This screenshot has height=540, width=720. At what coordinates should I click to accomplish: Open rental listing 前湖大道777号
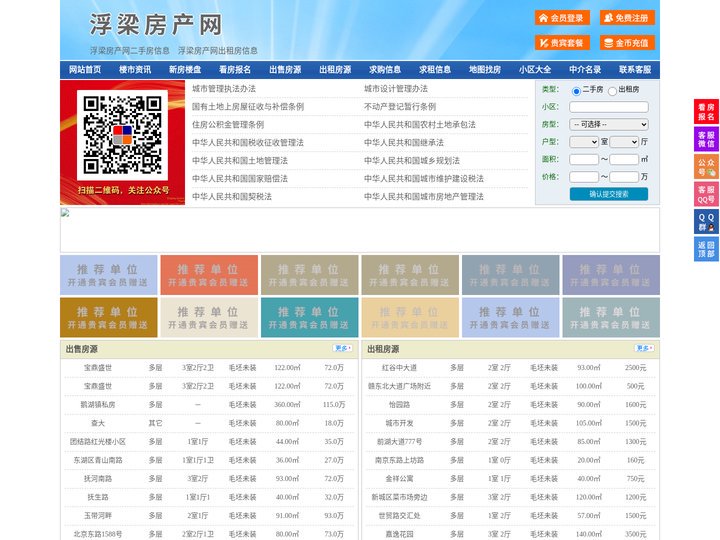click(399, 442)
